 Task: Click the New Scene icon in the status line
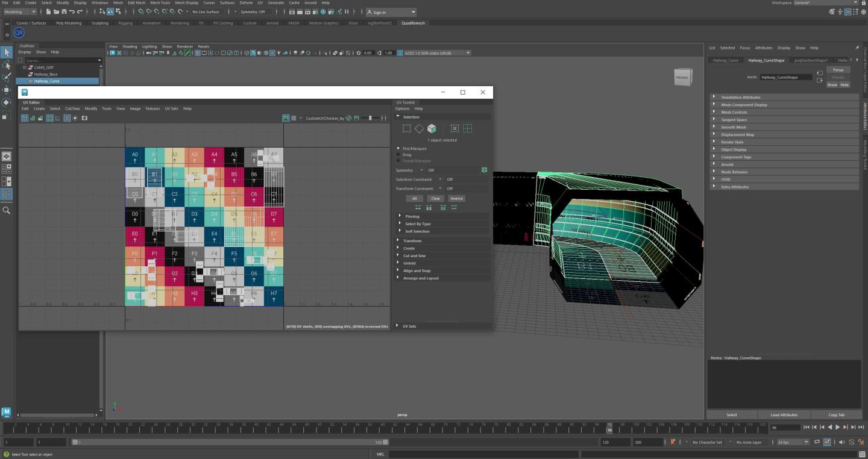(48, 11)
